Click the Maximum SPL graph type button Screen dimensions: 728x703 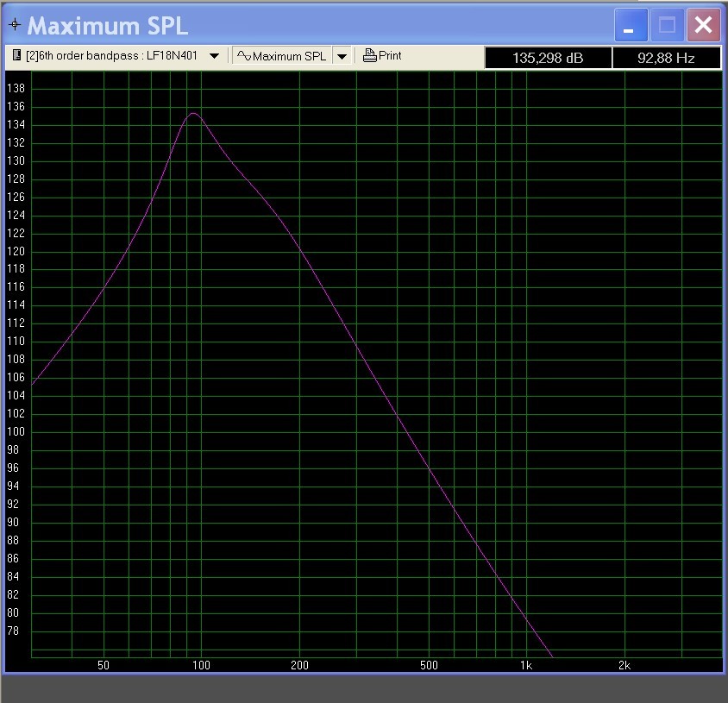[282, 56]
